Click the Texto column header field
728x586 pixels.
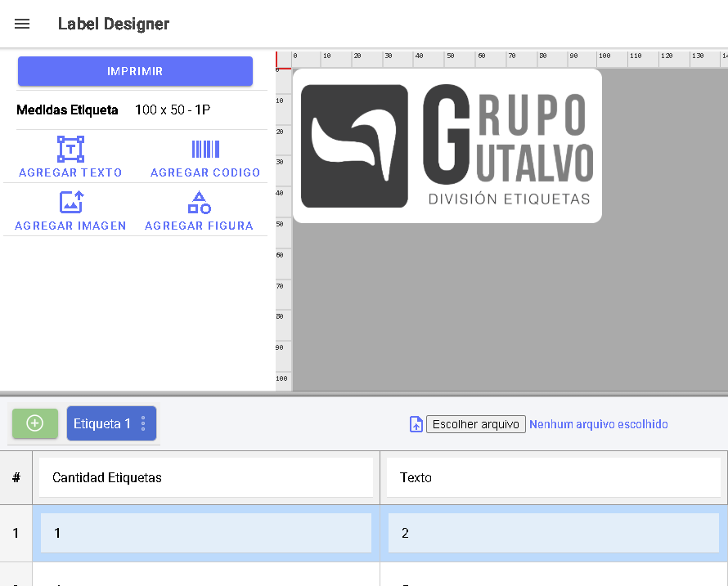[553, 477]
